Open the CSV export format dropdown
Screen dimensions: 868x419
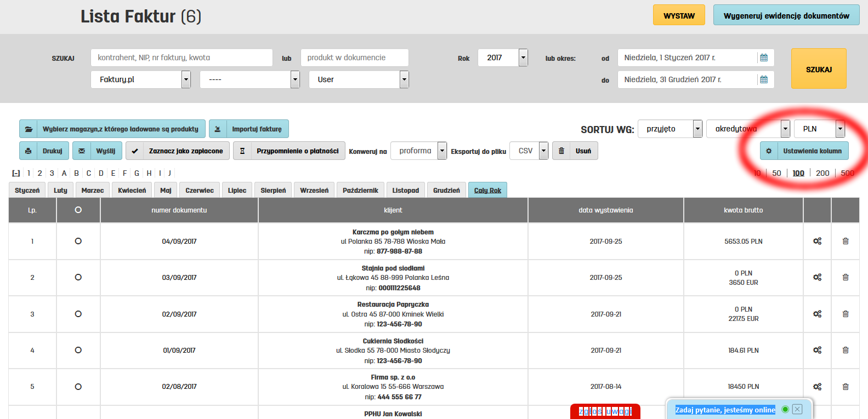pyautogui.click(x=543, y=151)
